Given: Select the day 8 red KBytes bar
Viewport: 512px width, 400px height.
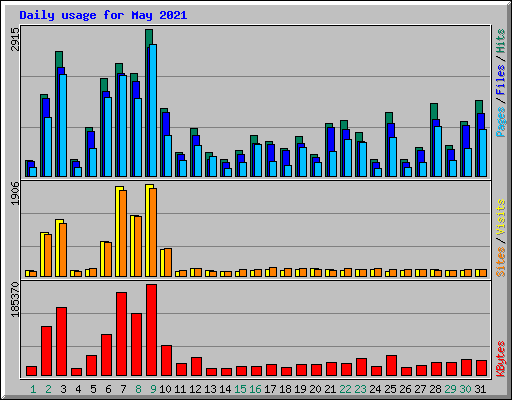Looking at the screenshot, I should pos(136,345).
